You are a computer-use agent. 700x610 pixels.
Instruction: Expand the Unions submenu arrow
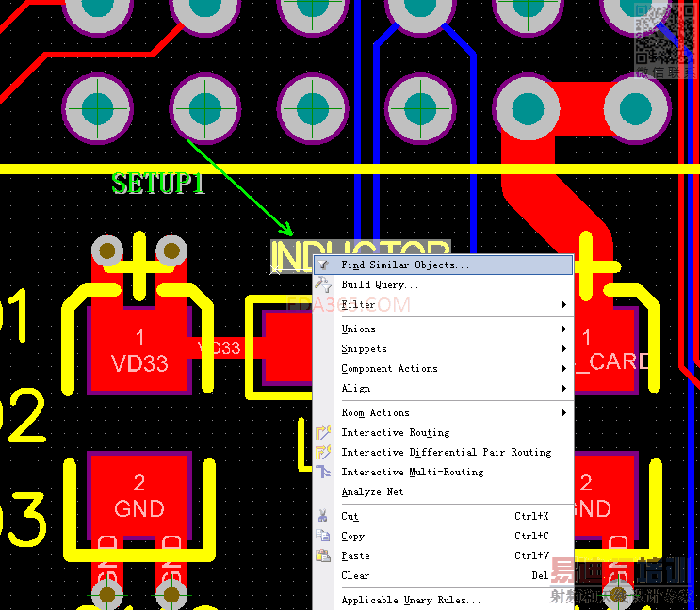coord(564,329)
